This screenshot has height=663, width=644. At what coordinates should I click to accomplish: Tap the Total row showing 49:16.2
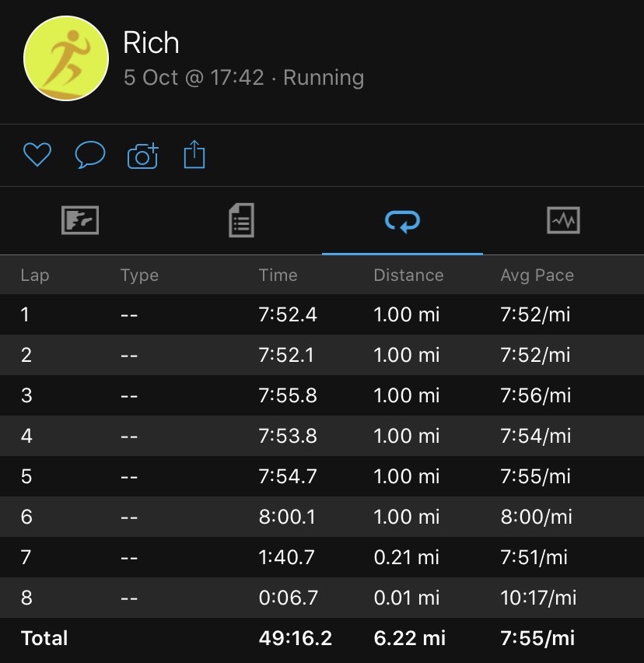coord(322,638)
